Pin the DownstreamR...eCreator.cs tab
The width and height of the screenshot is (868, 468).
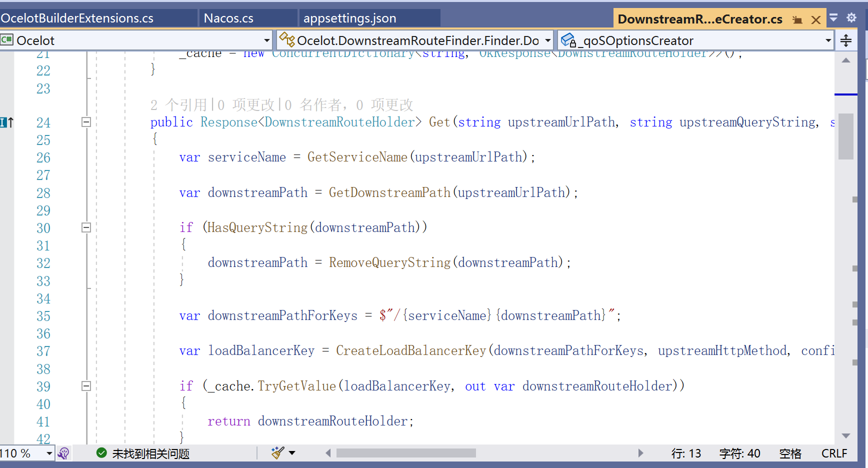tap(796, 19)
